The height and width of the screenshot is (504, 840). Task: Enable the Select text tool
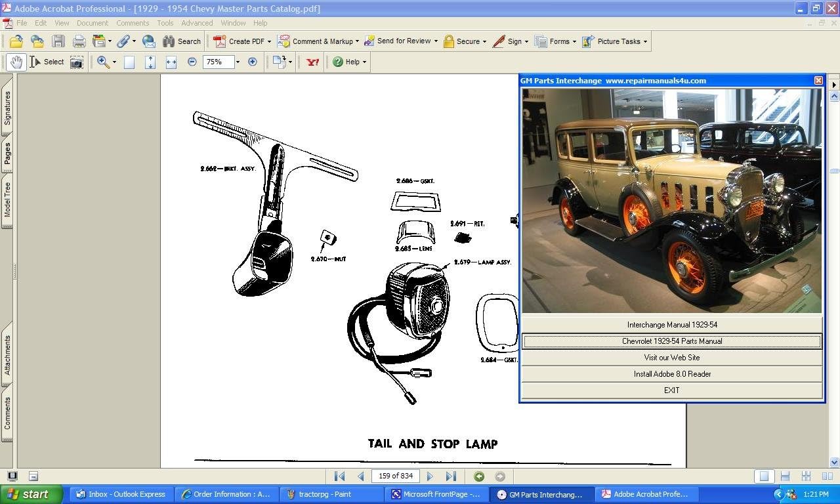[x=47, y=62]
